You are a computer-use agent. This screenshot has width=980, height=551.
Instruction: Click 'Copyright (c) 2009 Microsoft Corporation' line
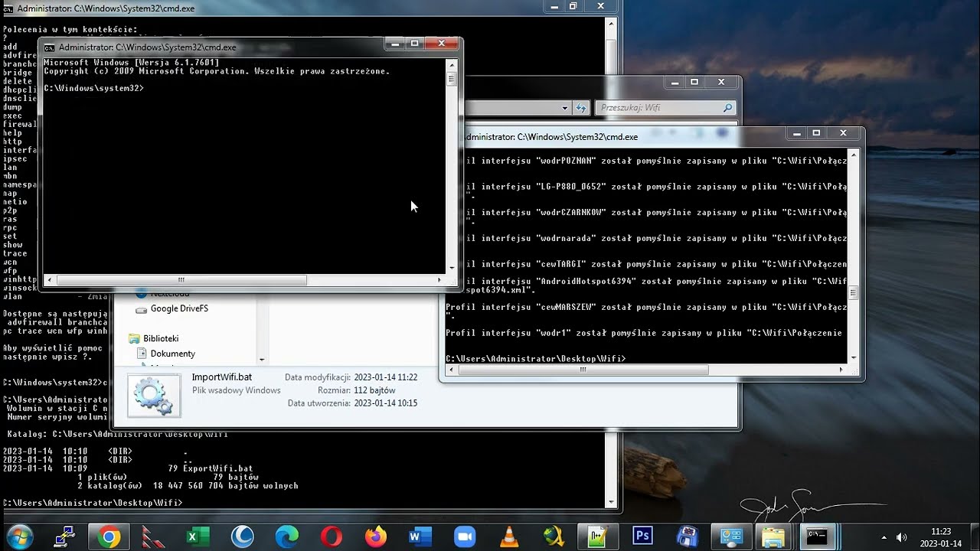coord(217,71)
